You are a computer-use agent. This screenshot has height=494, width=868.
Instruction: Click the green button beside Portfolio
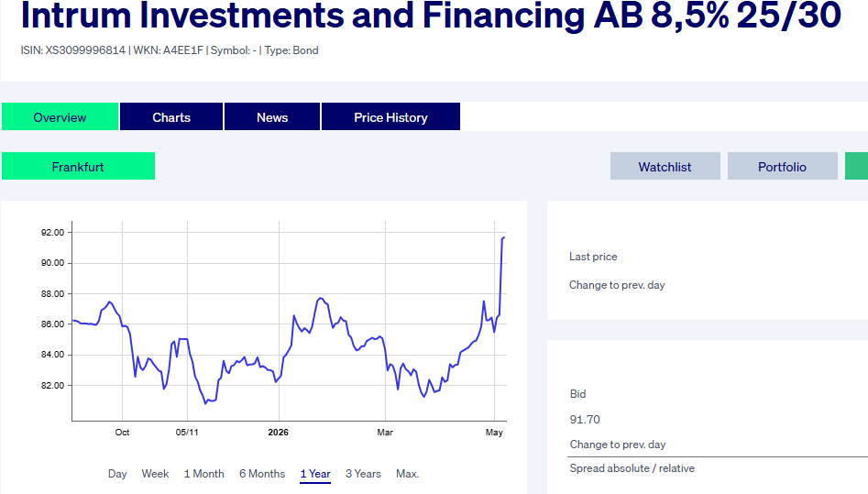[856, 166]
